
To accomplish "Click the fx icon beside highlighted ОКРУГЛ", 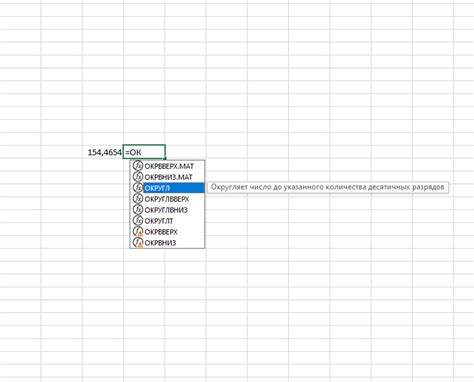I will click(138, 188).
